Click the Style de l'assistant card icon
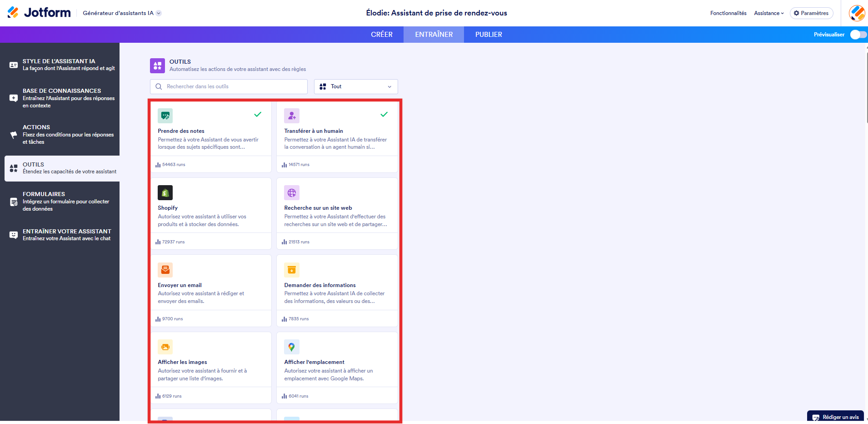Screen dimensions: 868x424 click(14, 65)
